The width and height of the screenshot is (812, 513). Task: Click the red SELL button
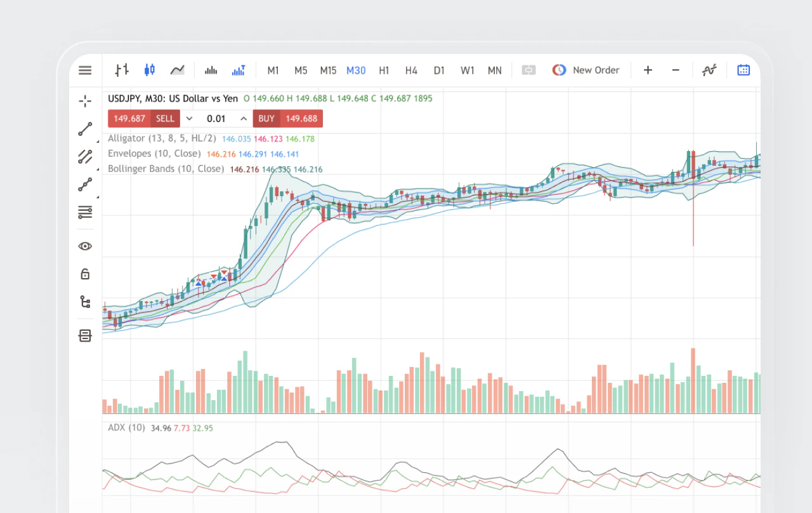144,119
